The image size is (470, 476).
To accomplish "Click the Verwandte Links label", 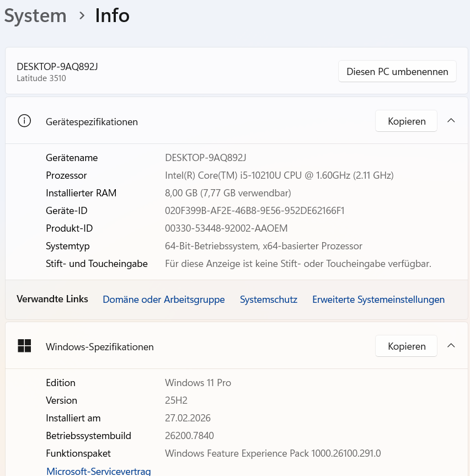I will click(52, 299).
